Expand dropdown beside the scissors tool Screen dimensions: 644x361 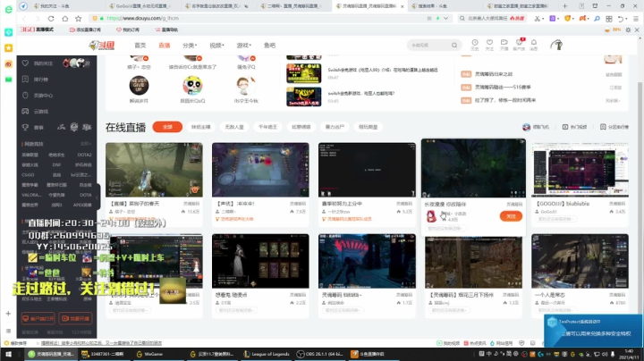pos(543,19)
